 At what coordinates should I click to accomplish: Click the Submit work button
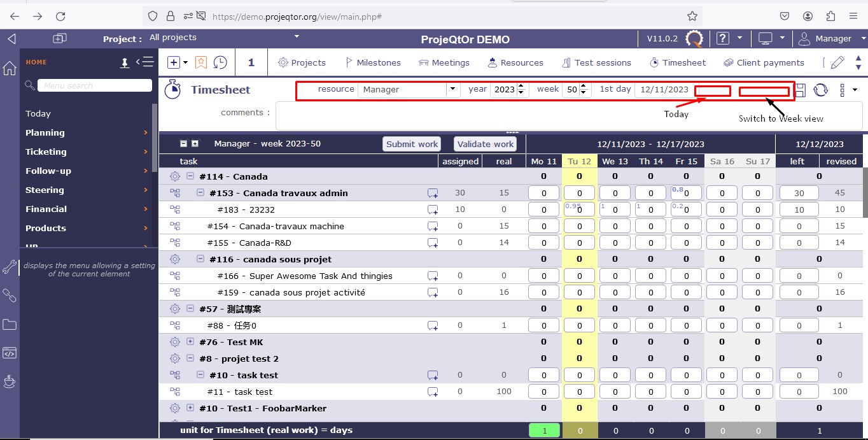[x=412, y=144]
